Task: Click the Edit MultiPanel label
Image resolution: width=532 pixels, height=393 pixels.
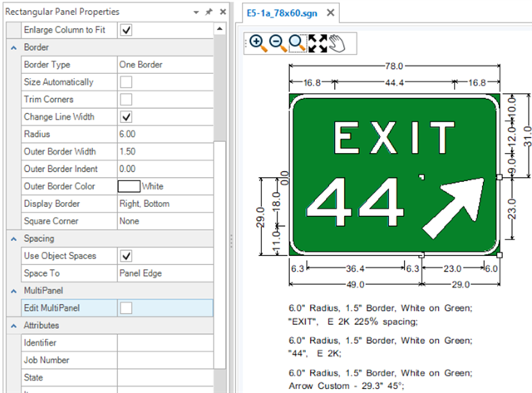Action: pyautogui.click(x=52, y=308)
